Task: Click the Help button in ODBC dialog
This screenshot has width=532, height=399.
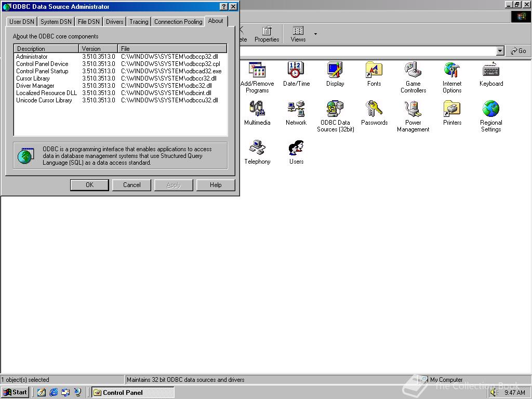Action: coord(216,185)
